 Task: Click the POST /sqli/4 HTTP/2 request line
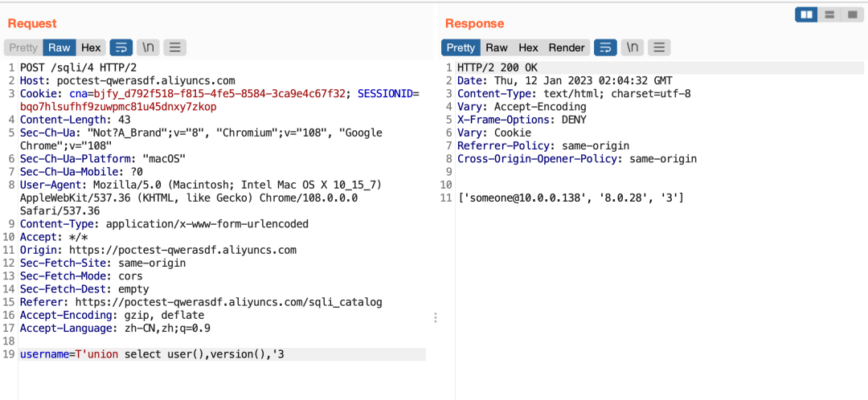click(x=78, y=68)
